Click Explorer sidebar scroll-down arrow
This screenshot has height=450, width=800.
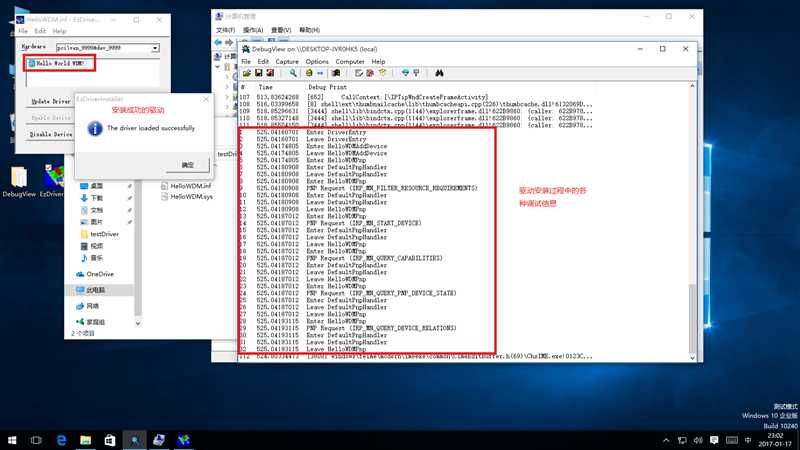click(x=138, y=323)
